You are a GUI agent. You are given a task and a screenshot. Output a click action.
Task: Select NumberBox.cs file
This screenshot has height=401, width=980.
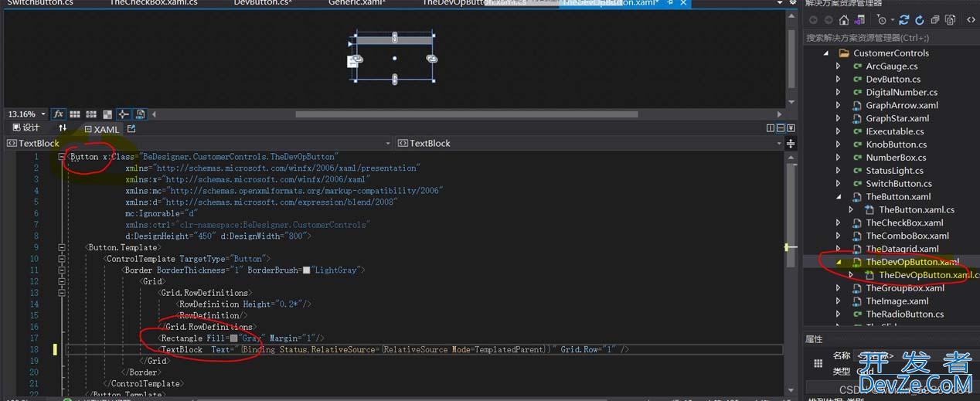[894, 158]
